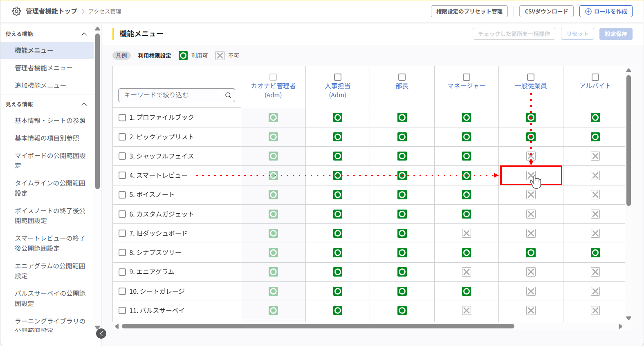Click the sidebar collapse arrow button
This screenshot has width=644, height=346.
coord(101,334)
